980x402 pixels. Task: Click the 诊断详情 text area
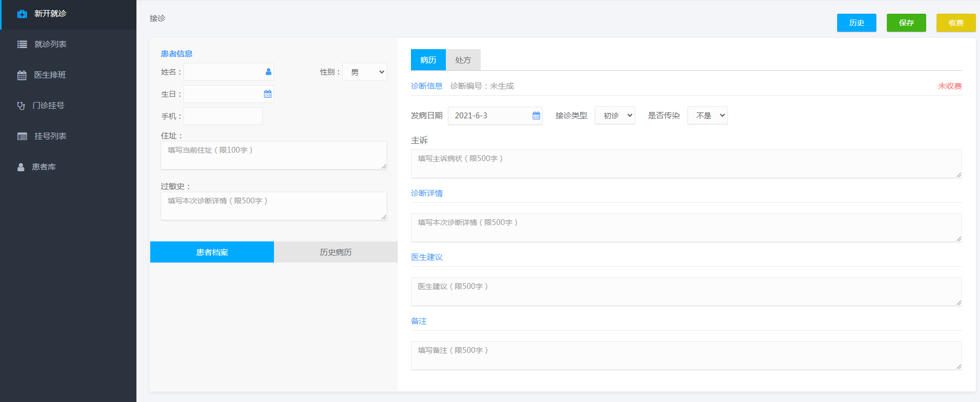686,228
